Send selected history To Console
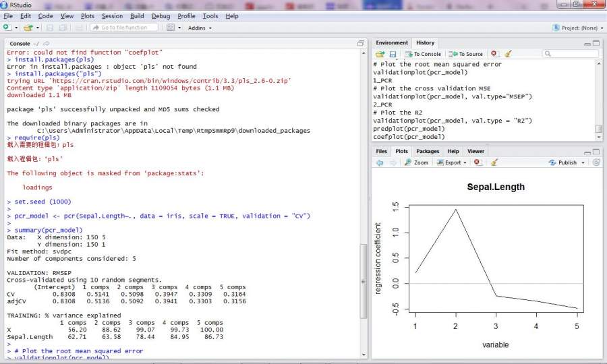Screen dimensions: 607x364 pos(423,54)
